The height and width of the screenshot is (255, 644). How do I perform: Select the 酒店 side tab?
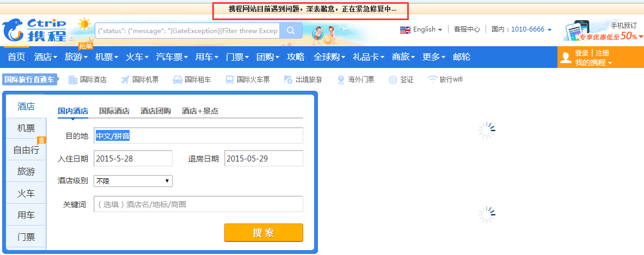(26, 107)
